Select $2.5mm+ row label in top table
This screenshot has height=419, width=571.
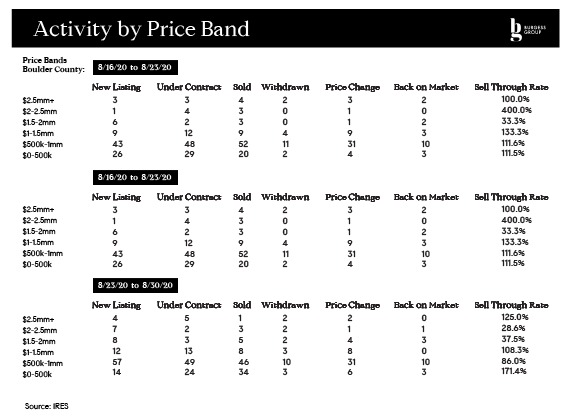click(x=38, y=100)
